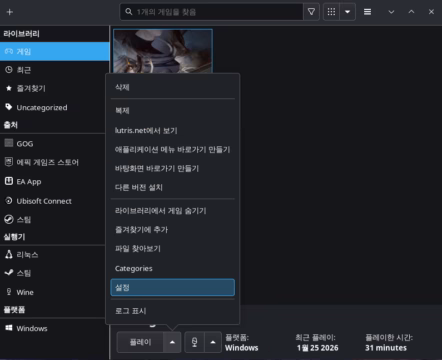This screenshot has height=360, width=442.
Task: Choose 즐겨찾기에 추가 menu entry
Action: click(x=173, y=230)
